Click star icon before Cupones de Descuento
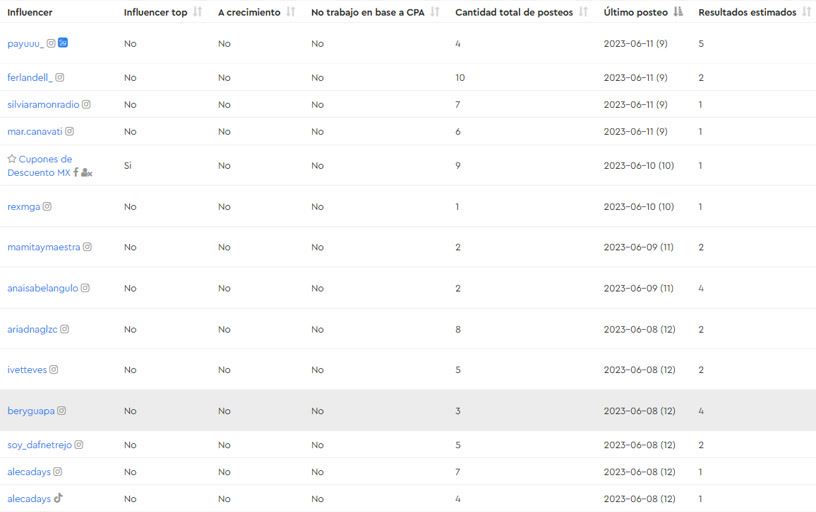The height and width of the screenshot is (512, 816). (12, 159)
